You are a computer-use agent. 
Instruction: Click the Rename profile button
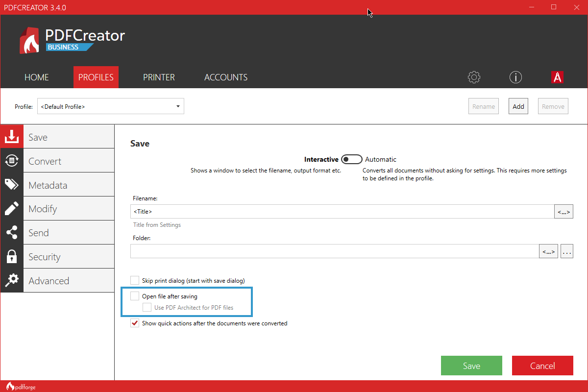click(x=484, y=106)
